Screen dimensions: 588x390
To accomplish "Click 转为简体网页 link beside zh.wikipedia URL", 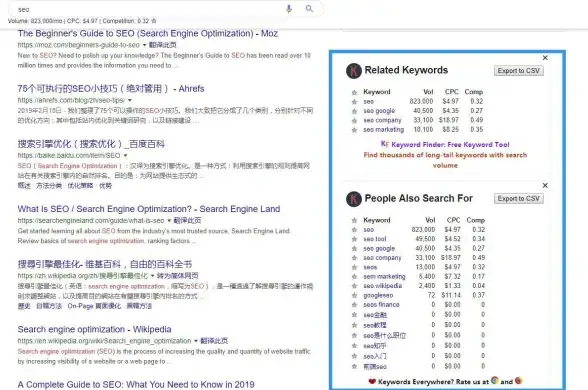I will tap(177, 276).
